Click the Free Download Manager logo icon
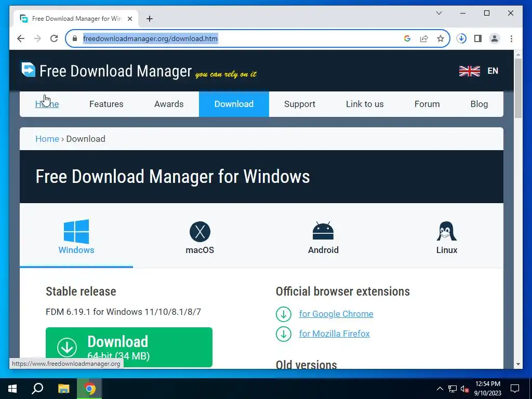 coord(29,70)
